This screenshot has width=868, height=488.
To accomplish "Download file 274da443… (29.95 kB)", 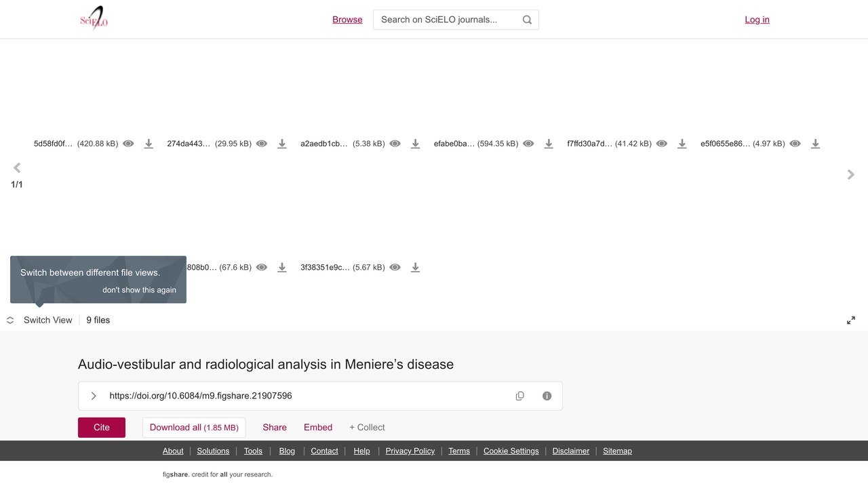I will click(x=282, y=144).
